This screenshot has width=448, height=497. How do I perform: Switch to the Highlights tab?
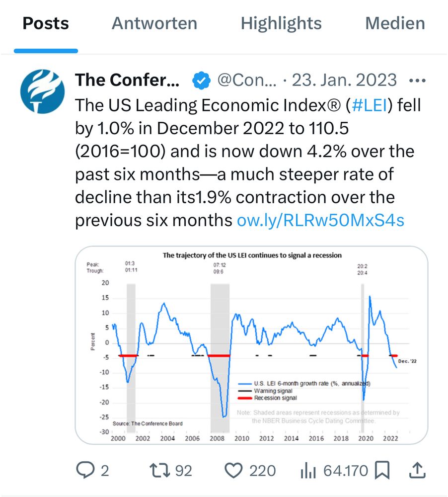tap(281, 23)
